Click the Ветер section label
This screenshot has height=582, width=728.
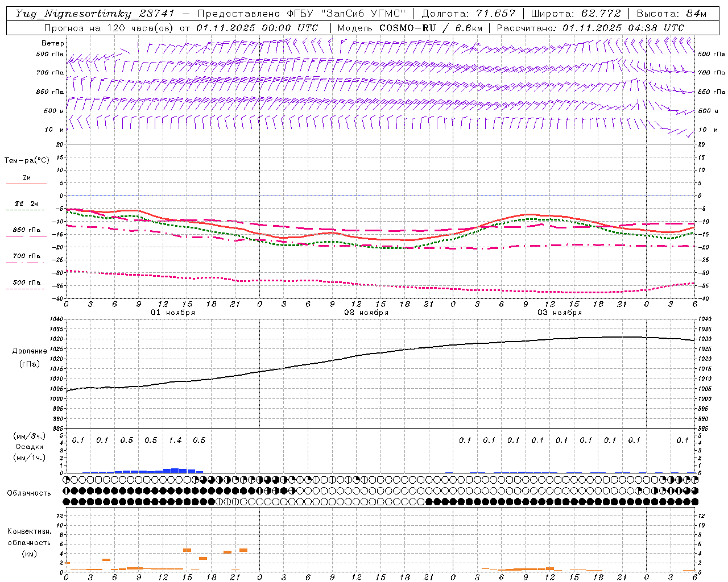[53, 43]
